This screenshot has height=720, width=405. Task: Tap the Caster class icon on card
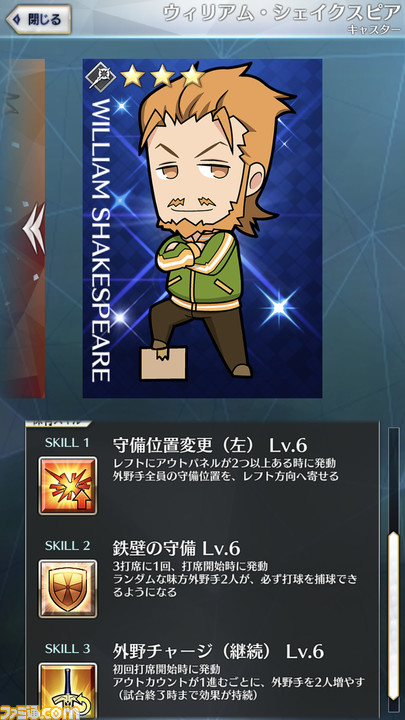102,77
